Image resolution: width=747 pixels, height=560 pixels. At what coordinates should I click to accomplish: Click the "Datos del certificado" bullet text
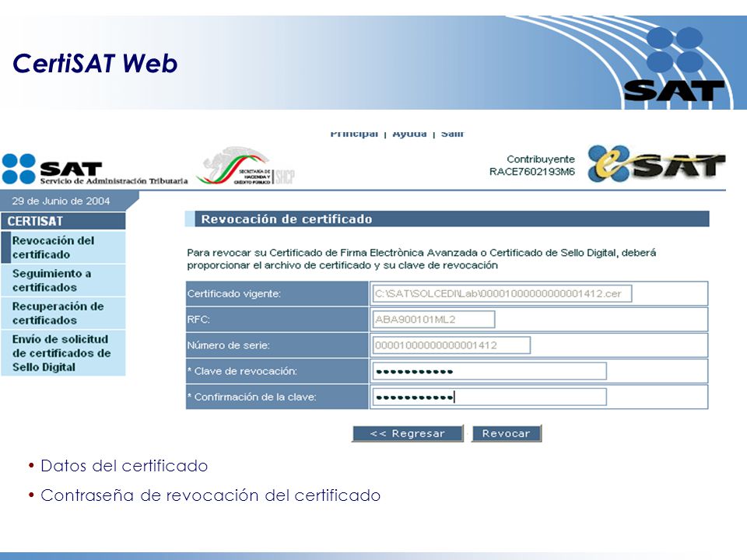tap(124, 466)
